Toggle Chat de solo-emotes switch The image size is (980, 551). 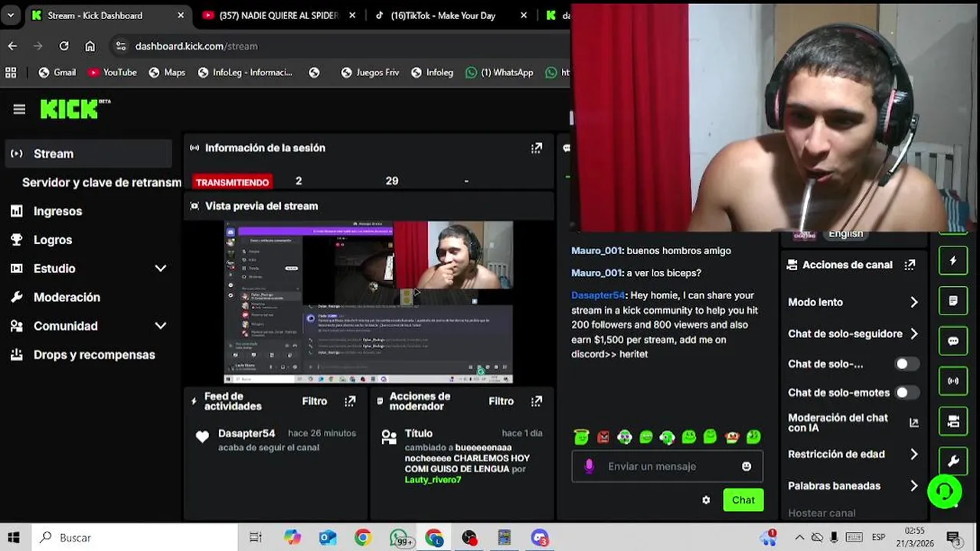907,393
